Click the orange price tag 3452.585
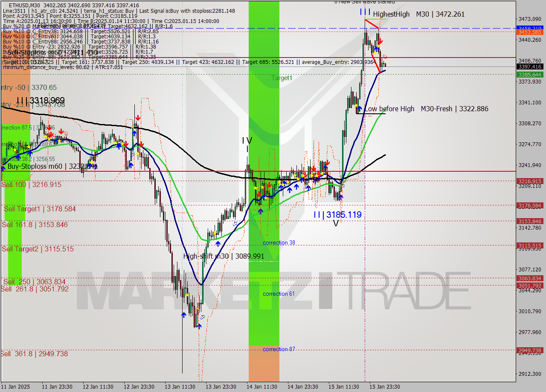Viewport: 546px width, 392px height. (529, 32)
